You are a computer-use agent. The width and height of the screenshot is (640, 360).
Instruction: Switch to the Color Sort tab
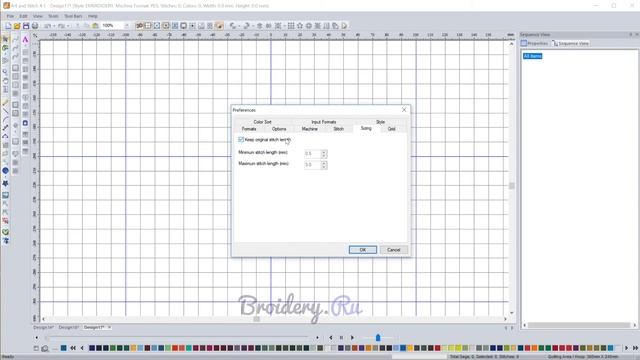(x=262, y=122)
